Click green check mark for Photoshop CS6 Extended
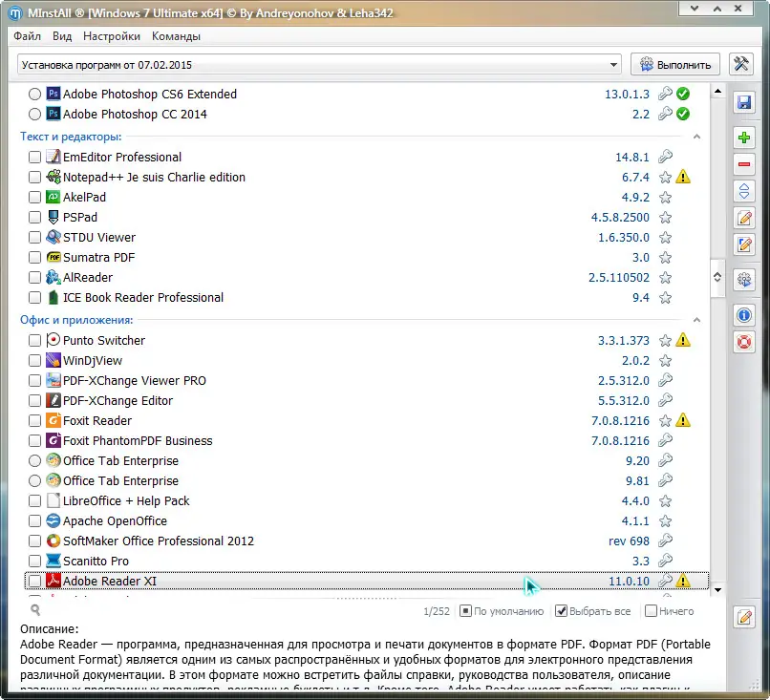The height and width of the screenshot is (700, 770). (683, 94)
